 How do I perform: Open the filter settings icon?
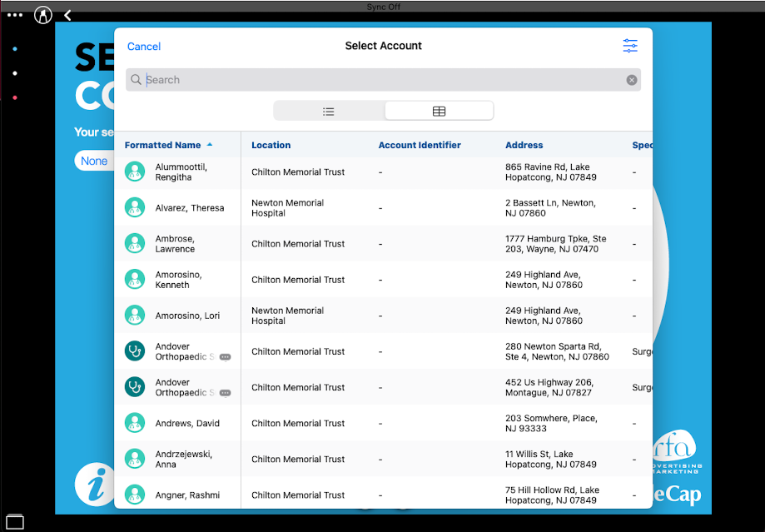pyautogui.click(x=630, y=46)
